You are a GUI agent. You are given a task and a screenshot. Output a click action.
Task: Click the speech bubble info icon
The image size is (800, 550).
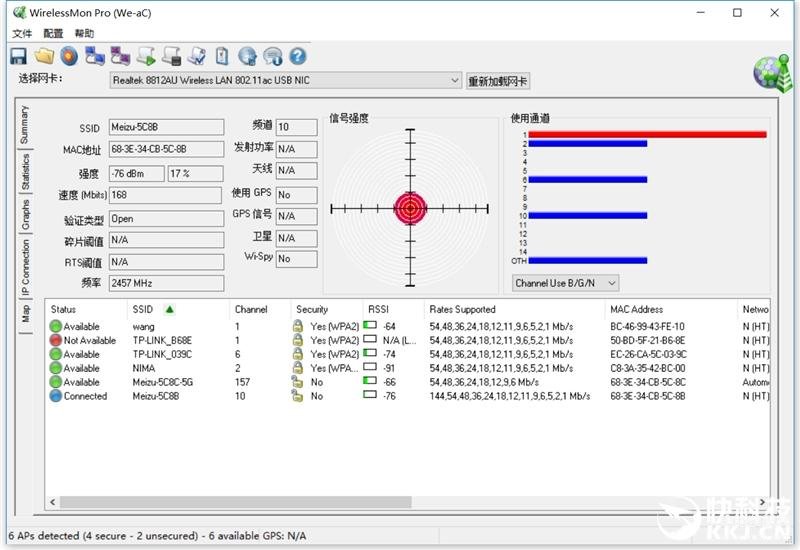(x=272, y=56)
